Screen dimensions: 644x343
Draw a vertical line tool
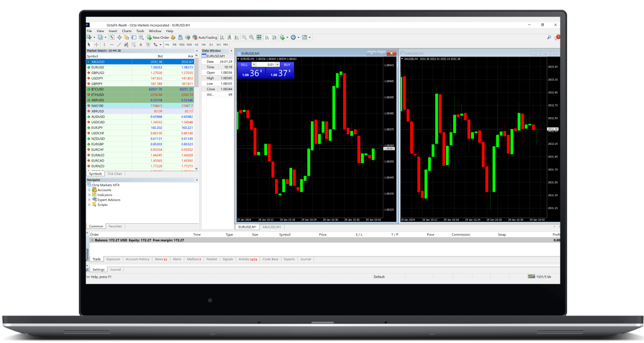coord(104,44)
